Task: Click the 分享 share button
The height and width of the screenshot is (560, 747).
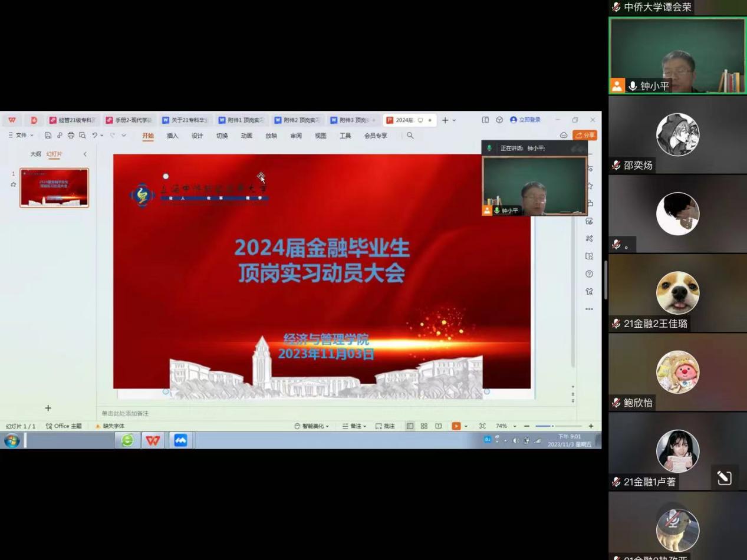Action: 585,136
